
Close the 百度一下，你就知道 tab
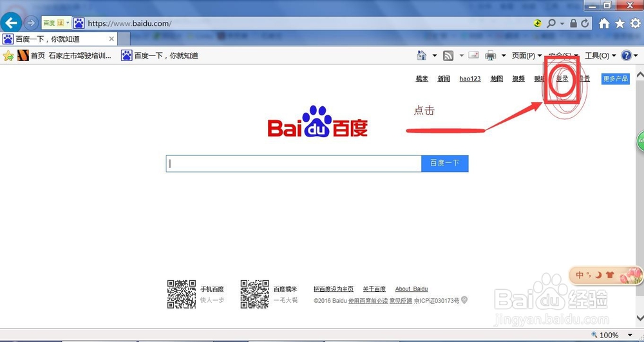[111, 39]
